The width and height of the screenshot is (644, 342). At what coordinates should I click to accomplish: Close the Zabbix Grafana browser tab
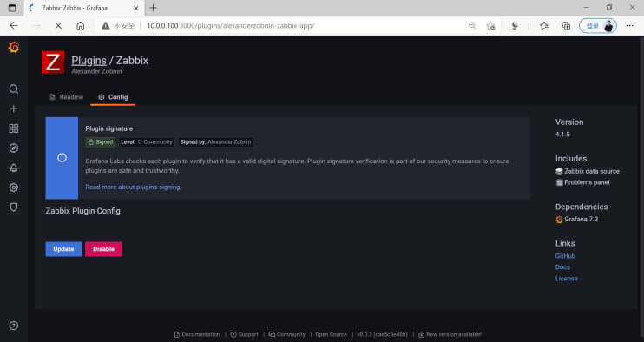coord(136,8)
